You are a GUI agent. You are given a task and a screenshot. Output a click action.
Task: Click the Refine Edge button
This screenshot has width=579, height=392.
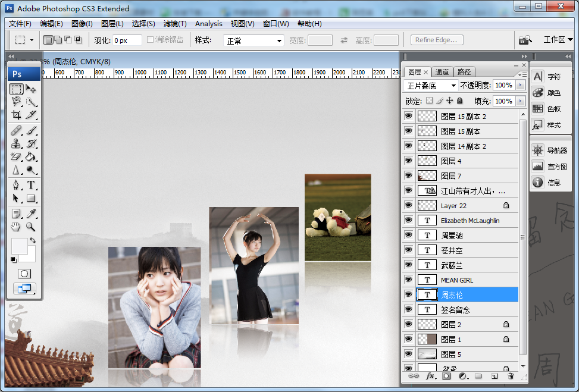pos(436,40)
